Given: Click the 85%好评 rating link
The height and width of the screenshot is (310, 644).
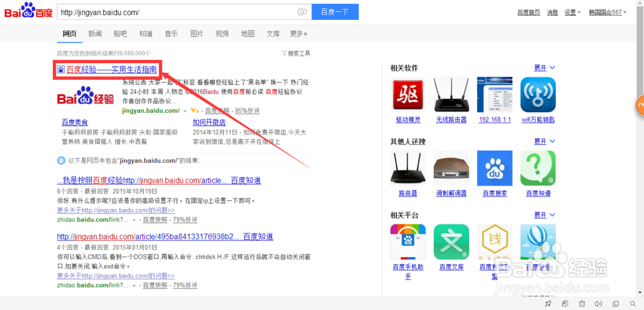Looking at the screenshot, I should (247, 111).
